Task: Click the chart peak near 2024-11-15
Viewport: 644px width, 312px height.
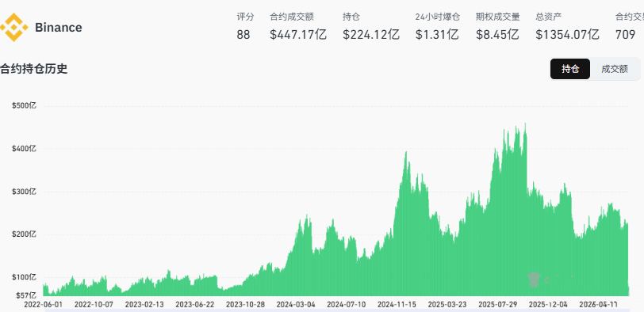Action: pyautogui.click(x=406, y=153)
